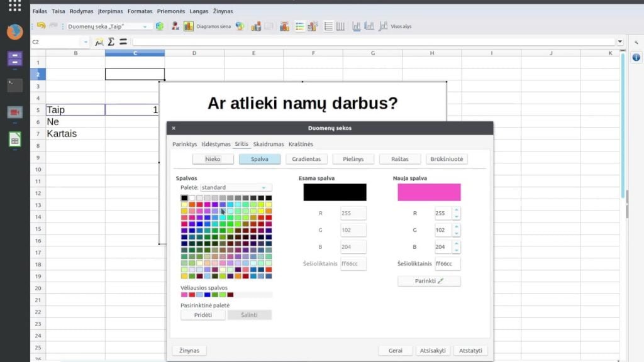
Task: Increase the new color B value
Action: pos(457,243)
